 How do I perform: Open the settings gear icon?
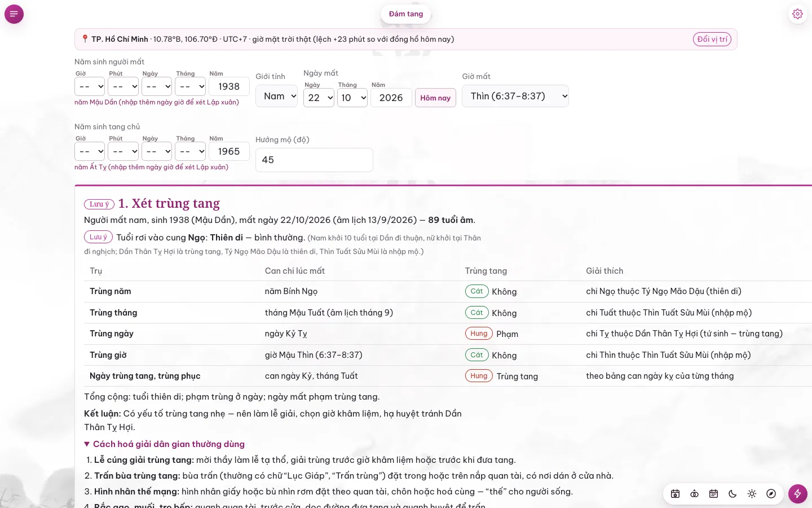coord(797,14)
